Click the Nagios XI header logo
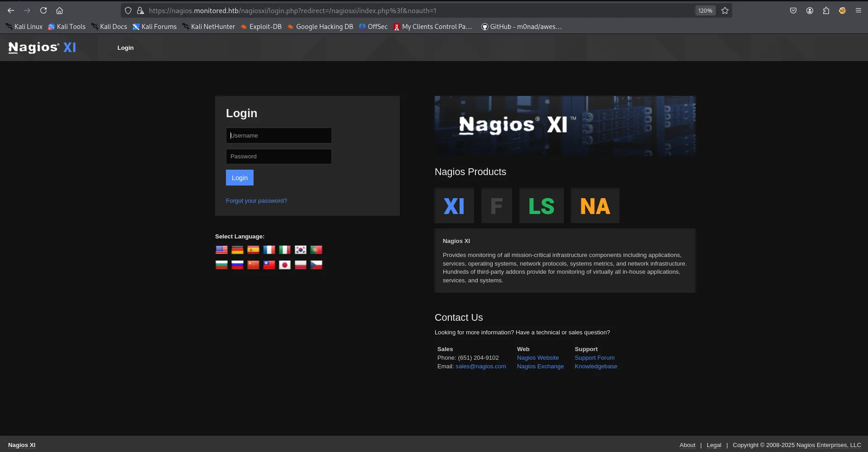 click(x=42, y=48)
